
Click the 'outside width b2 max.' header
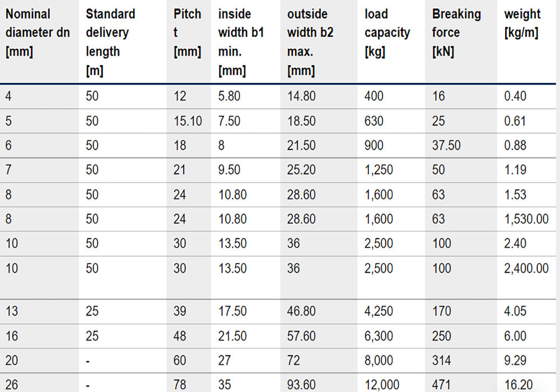pyautogui.click(x=310, y=42)
